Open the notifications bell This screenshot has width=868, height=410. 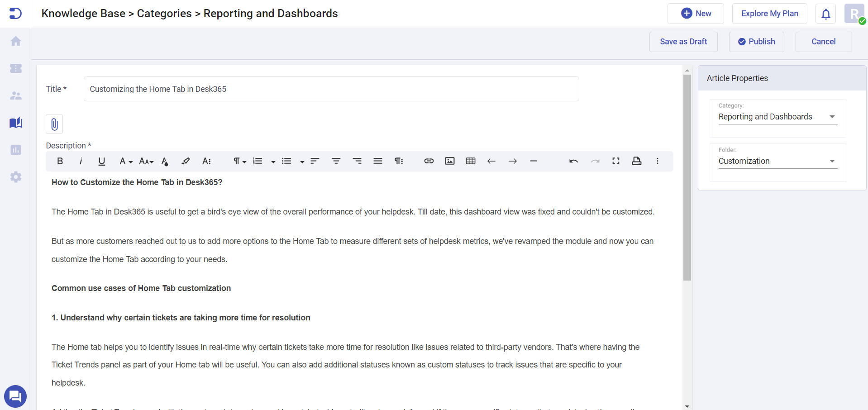pyautogui.click(x=825, y=14)
